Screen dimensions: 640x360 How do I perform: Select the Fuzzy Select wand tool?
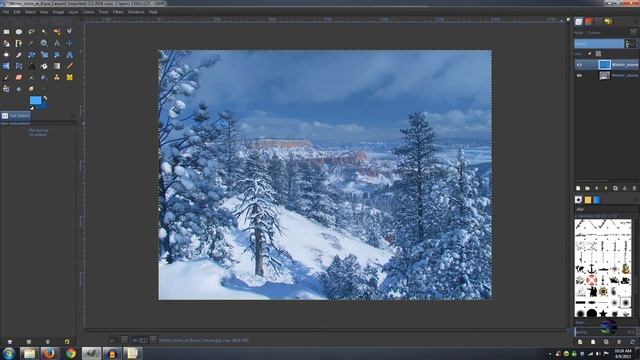44,31
